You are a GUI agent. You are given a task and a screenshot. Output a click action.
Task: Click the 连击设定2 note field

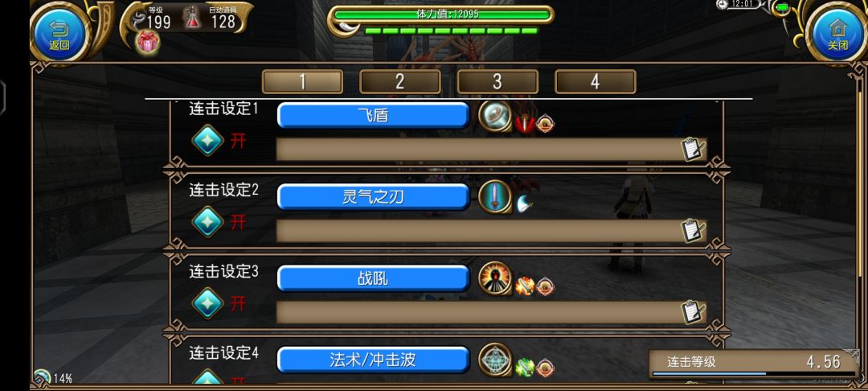coord(492,230)
